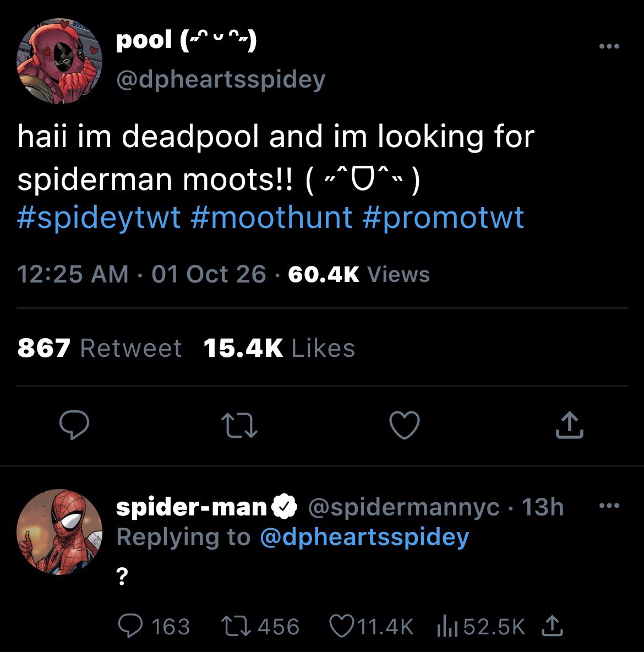Reply to spider-man's tweet with 163 replies
The width and height of the screenshot is (644, 652).
[x=154, y=626]
